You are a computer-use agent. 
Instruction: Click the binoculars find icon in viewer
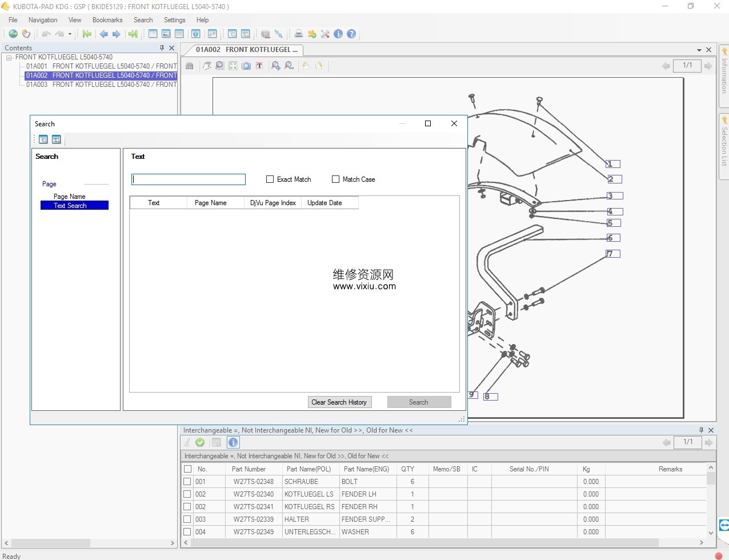click(x=190, y=66)
